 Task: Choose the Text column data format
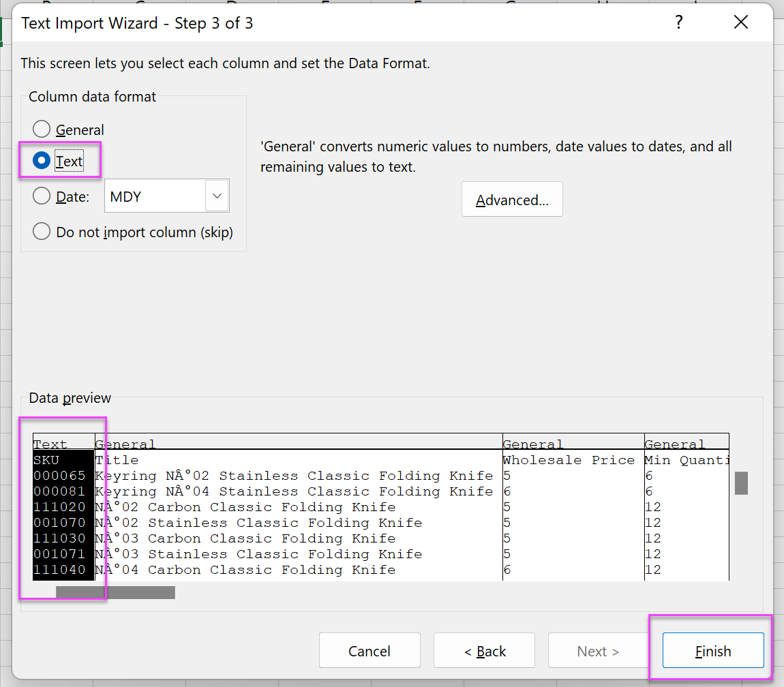click(x=42, y=161)
